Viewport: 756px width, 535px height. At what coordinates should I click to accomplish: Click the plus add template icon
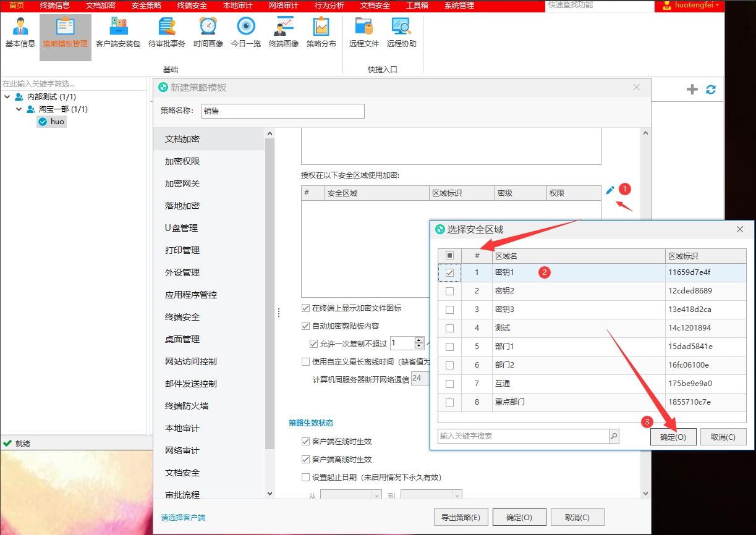click(x=692, y=90)
